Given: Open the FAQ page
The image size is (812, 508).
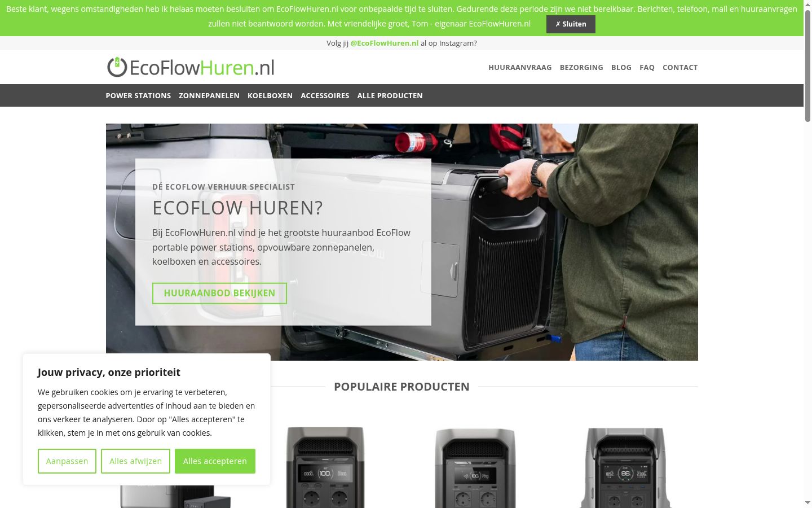Looking at the screenshot, I should click(647, 67).
